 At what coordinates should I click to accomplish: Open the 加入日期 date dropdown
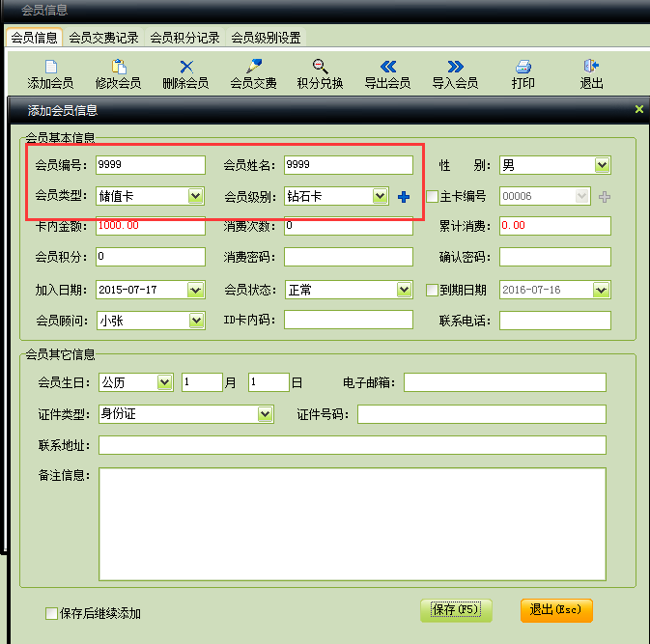[x=195, y=290]
